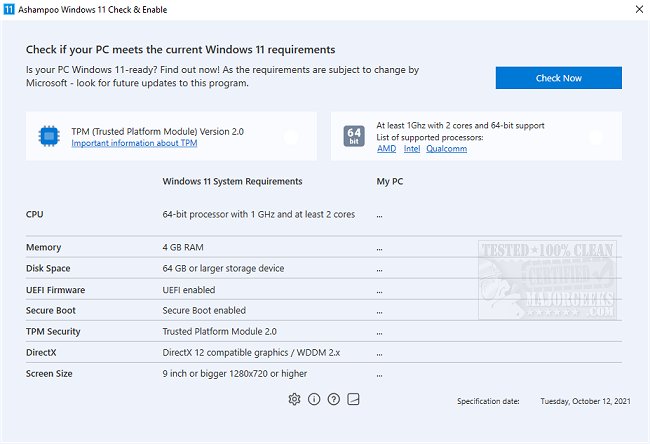This screenshot has width=650, height=444.
Task: Open help with the question mark icon
Action: pyautogui.click(x=334, y=399)
